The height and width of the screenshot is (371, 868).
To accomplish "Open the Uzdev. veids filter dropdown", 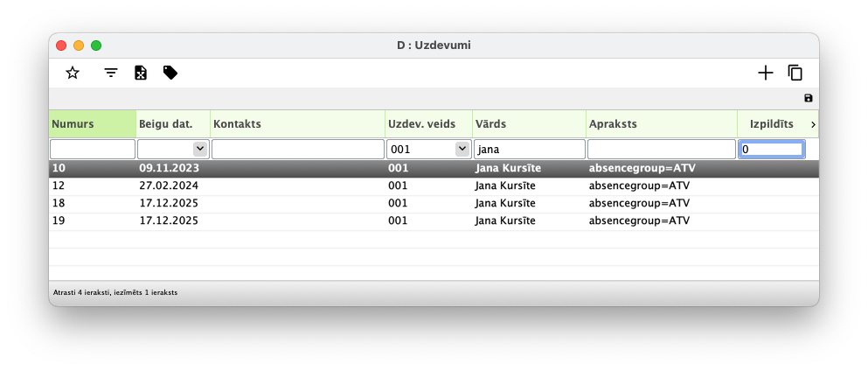I will [462, 149].
